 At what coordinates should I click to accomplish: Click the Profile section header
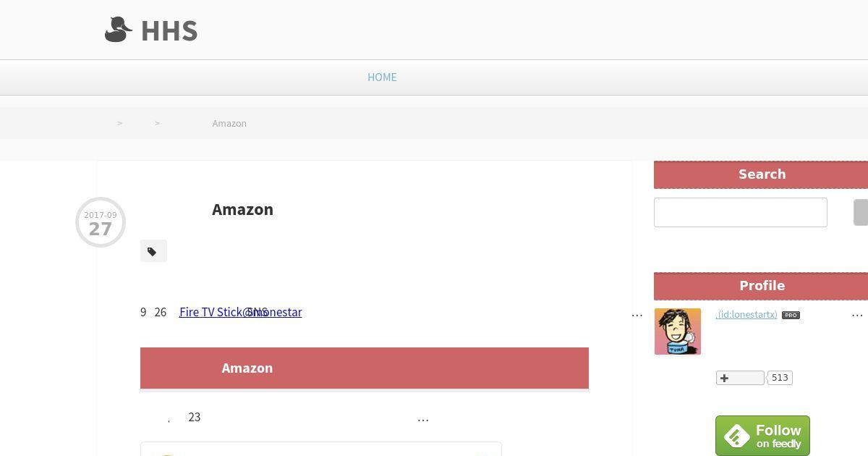[761, 286]
